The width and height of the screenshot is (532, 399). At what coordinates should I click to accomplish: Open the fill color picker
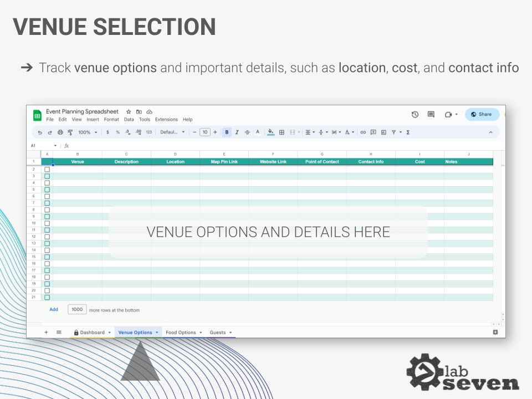271,132
